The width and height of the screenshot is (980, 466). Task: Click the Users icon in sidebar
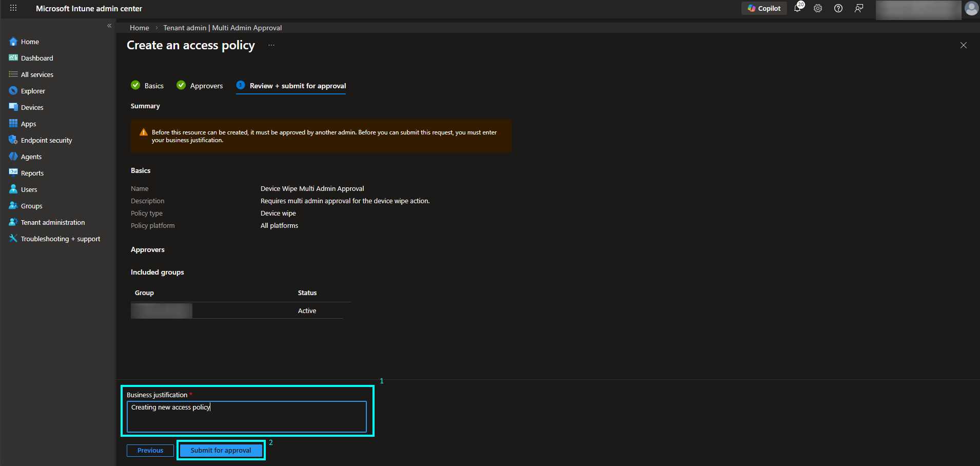coord(13,189)
